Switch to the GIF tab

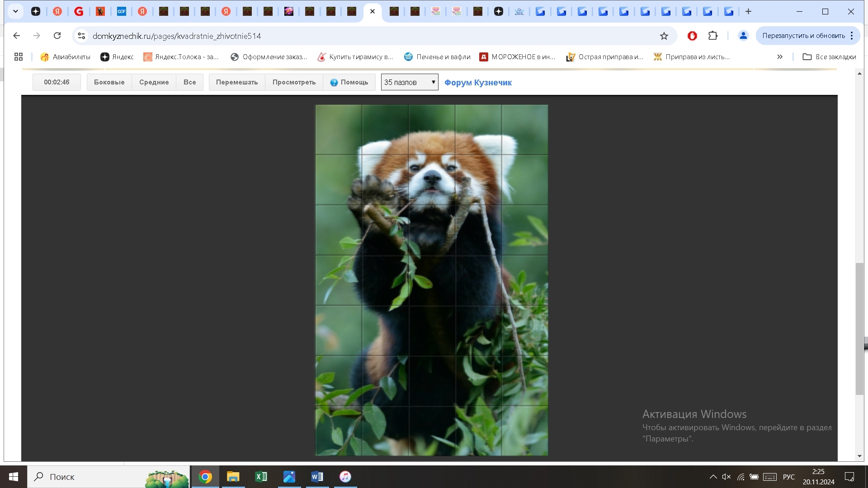point(121,11)
